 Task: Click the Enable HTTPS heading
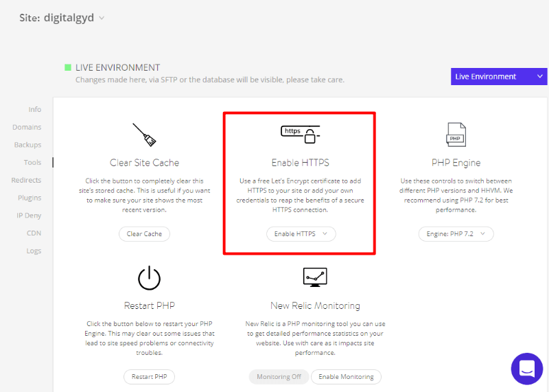point(301,163)
